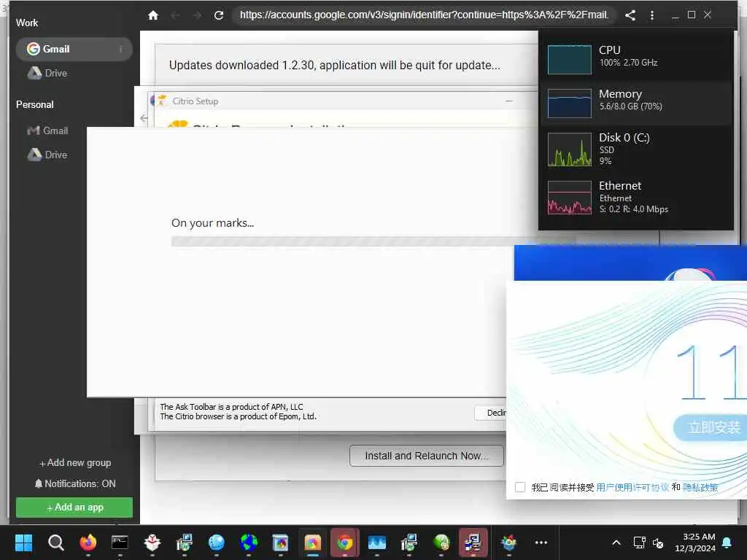The height and width of the screenshot is (560, 747).
Task: Open the vertical three-dot menu in the title bar
Action: [652, 15]
